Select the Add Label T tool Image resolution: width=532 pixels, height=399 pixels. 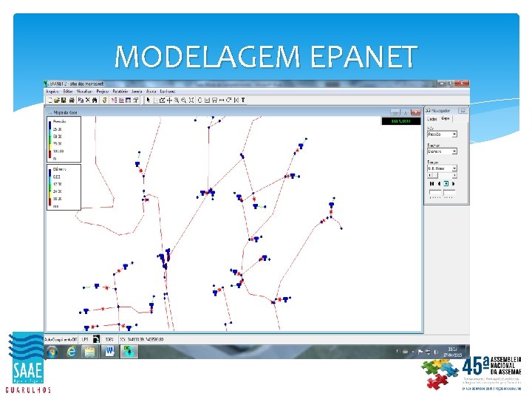[243, 100]
